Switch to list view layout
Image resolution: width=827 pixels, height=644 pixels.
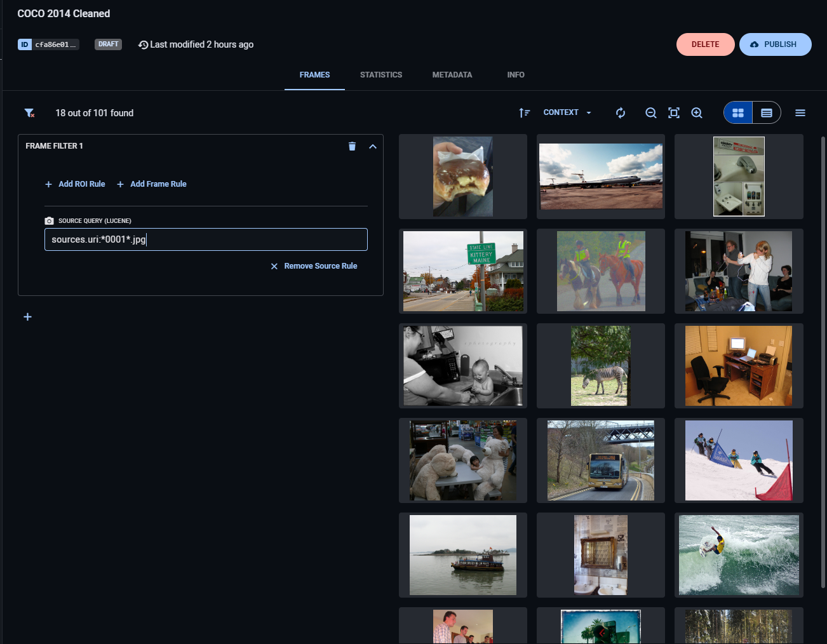[x=767, y=112]
